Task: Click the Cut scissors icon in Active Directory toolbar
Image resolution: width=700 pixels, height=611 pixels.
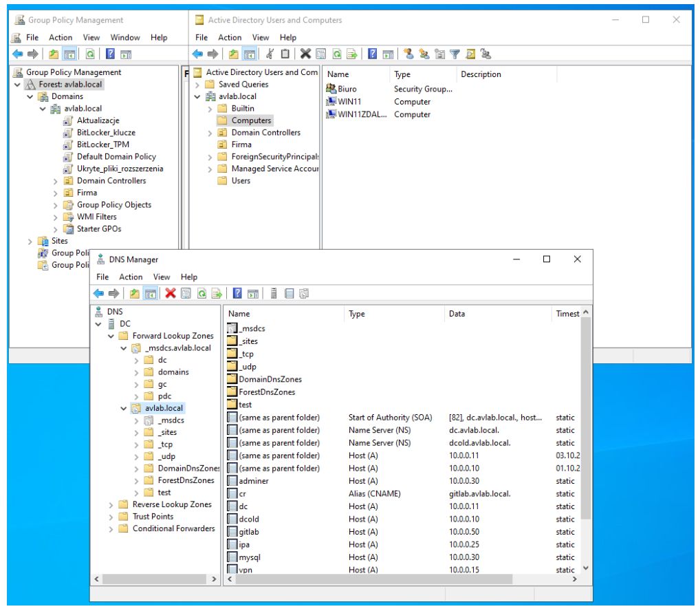Action: pyautogui.click(x=270, y=54)
